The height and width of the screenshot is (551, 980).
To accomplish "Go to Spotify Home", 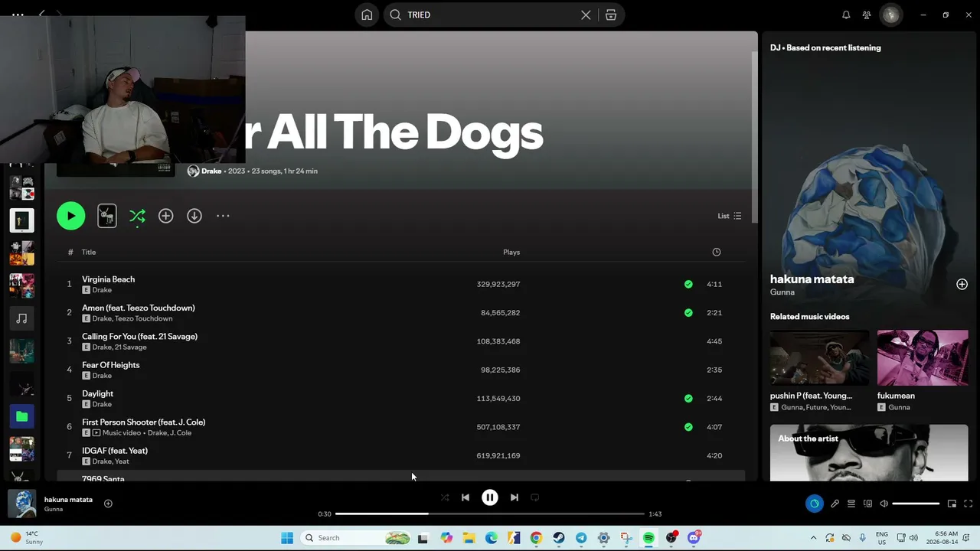I will (367, 15).
